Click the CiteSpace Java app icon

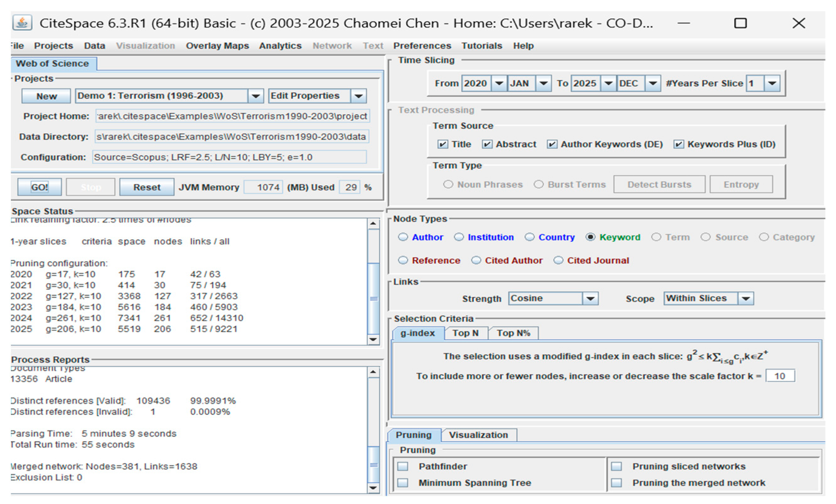click(22, 23)
